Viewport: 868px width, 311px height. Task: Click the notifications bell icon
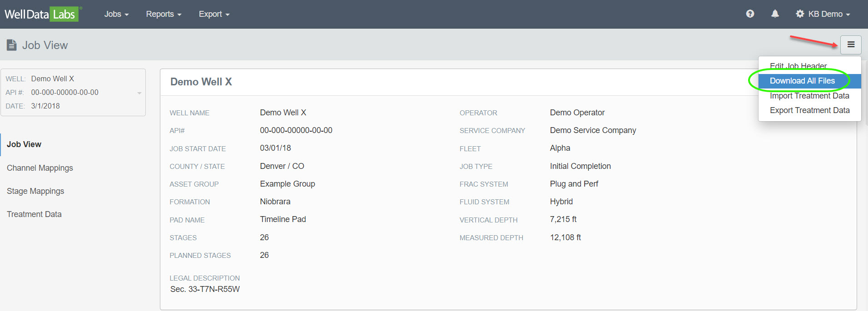[x=775, y=14]
